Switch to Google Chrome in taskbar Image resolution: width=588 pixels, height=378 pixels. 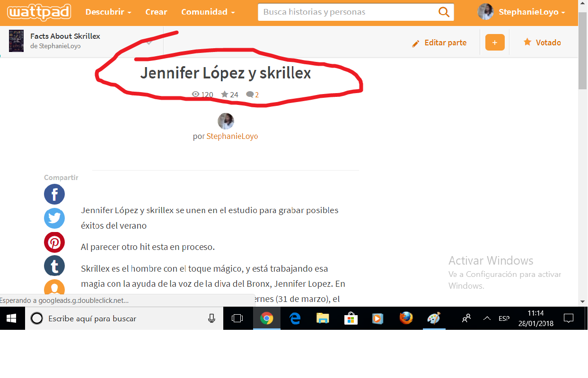(x=267, y=318)
